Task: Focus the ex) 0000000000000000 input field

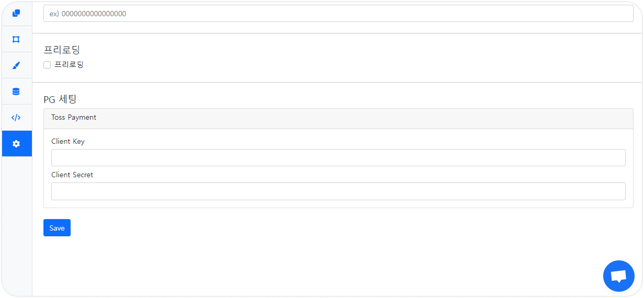Action: (338, 14)
